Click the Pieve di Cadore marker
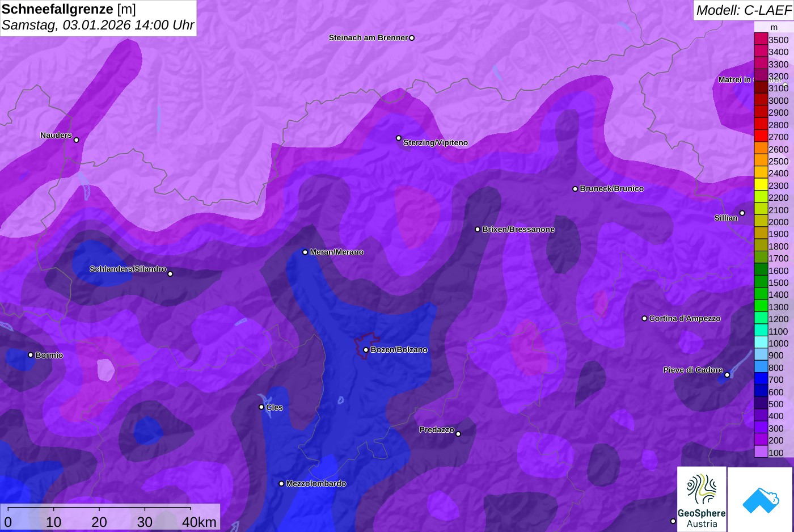794x532 pixels. tap(727, 375)
